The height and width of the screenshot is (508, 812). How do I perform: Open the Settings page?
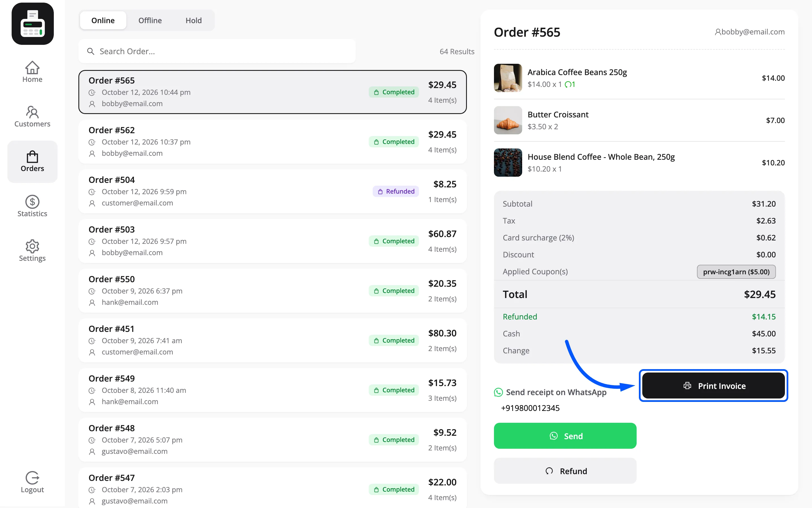click(x=32, y=251)
